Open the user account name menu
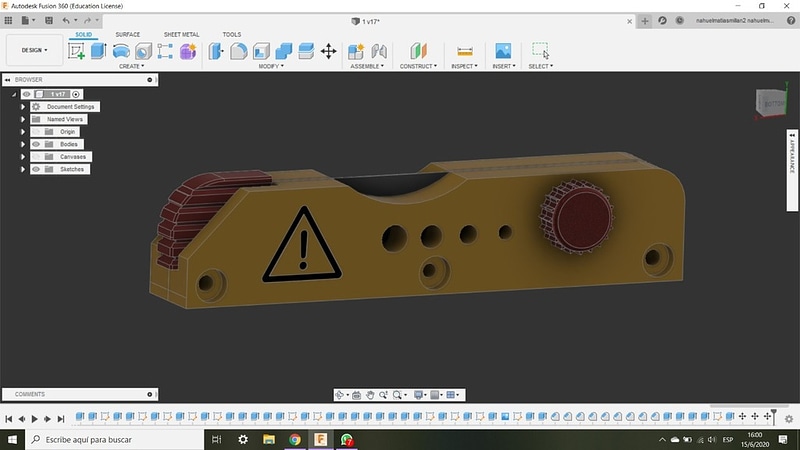This screenshot has width=800, height=450. [x=735, y=21]
